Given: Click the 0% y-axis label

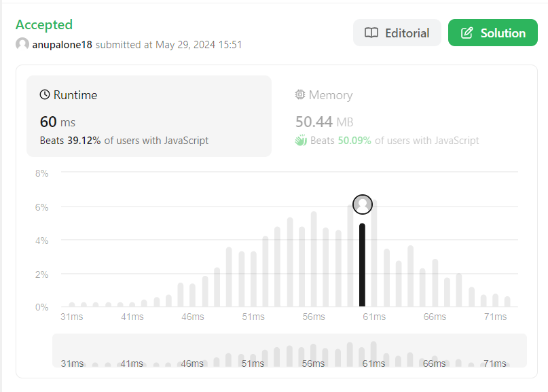Looking at the screenshot, I should tap(41, 307).
